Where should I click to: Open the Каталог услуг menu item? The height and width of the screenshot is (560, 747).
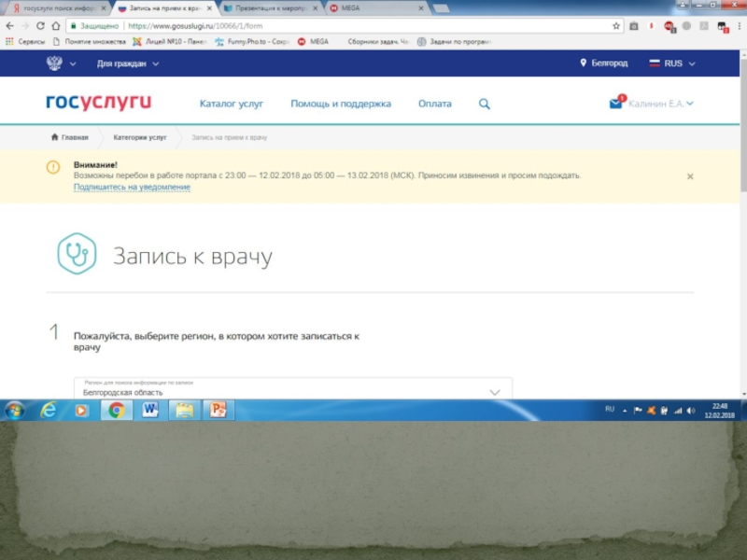click(x=232, y=105)
